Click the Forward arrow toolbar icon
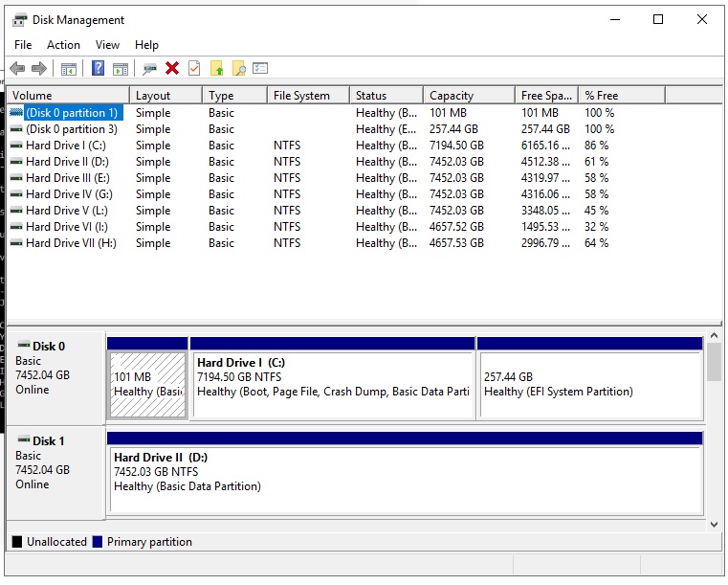728x585 pixels. click(39, 69)
